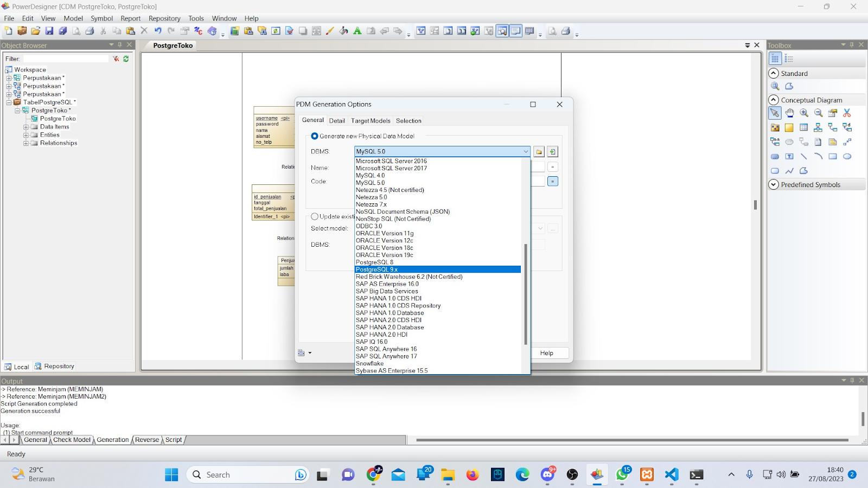Open the Tools menu
Viewport: 868px width, 488px height.
pyautogui.click(x=196, y=18)
